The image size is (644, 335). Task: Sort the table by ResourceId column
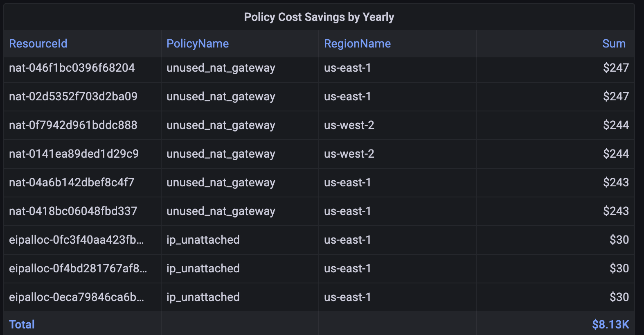(38, 44)
